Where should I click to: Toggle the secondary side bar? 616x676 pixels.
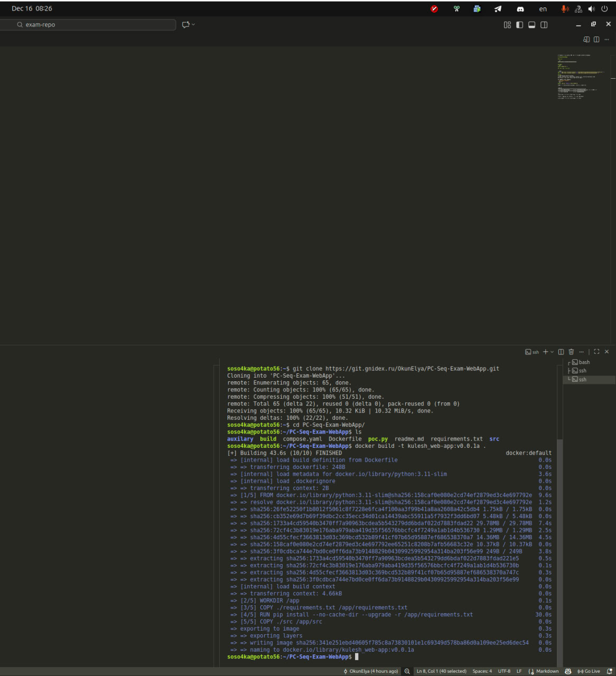coord(544,25)
